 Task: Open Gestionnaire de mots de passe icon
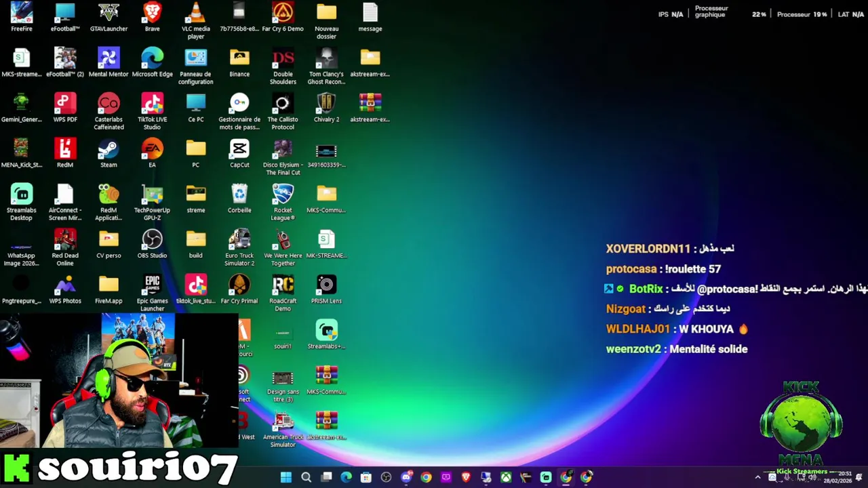[x=239, y=111]
